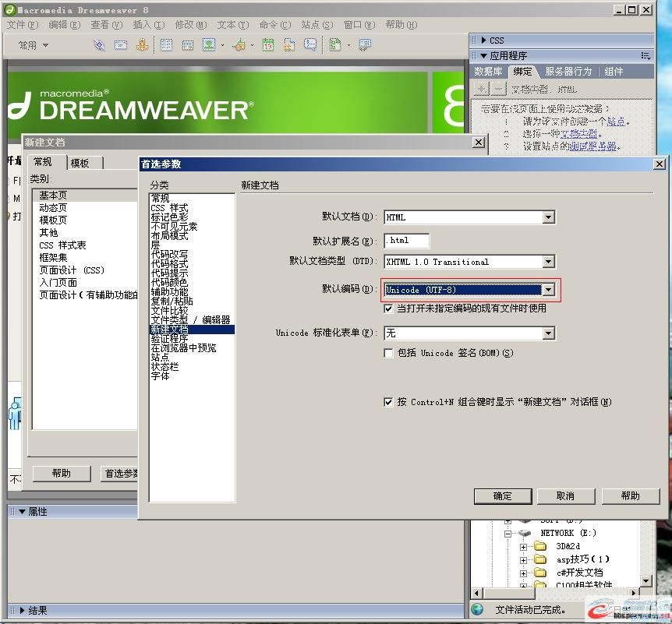Click the Tag Chooser icon
The image size is (672, 624).
(364, 45)
